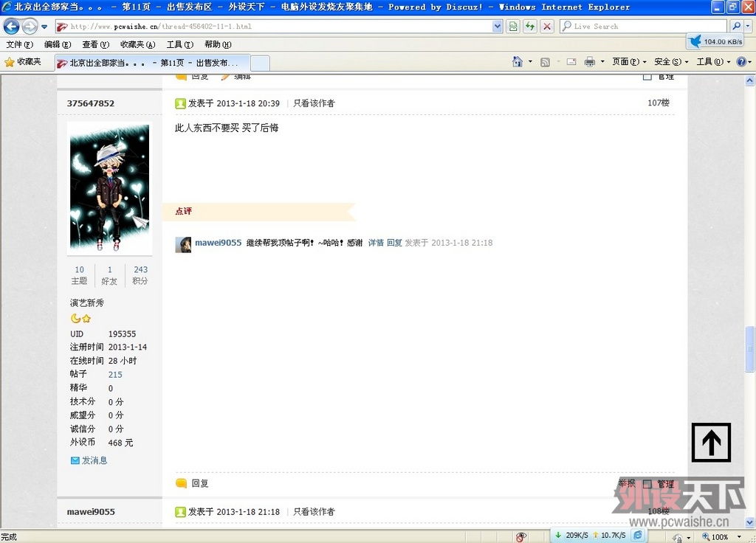
Task: Open search provider options dropdown
Action: tap(749, 27)
